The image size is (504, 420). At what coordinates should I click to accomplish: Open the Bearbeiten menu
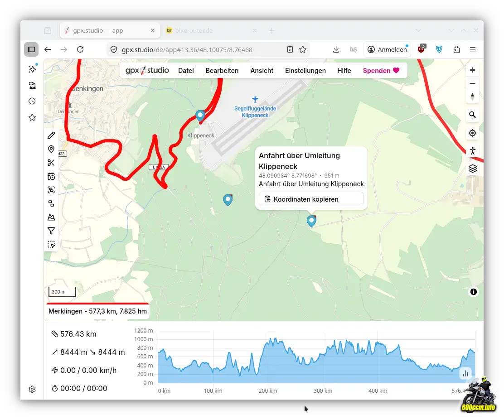(222, 71)
